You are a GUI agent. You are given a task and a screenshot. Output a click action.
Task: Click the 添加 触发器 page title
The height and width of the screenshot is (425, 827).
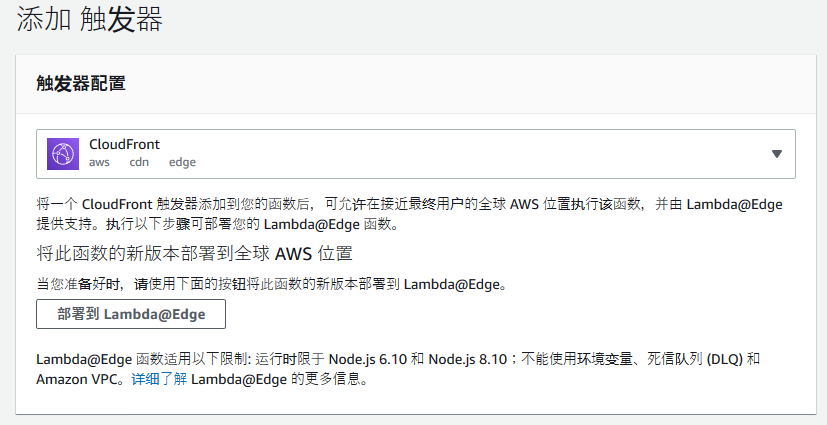[90, 20]
